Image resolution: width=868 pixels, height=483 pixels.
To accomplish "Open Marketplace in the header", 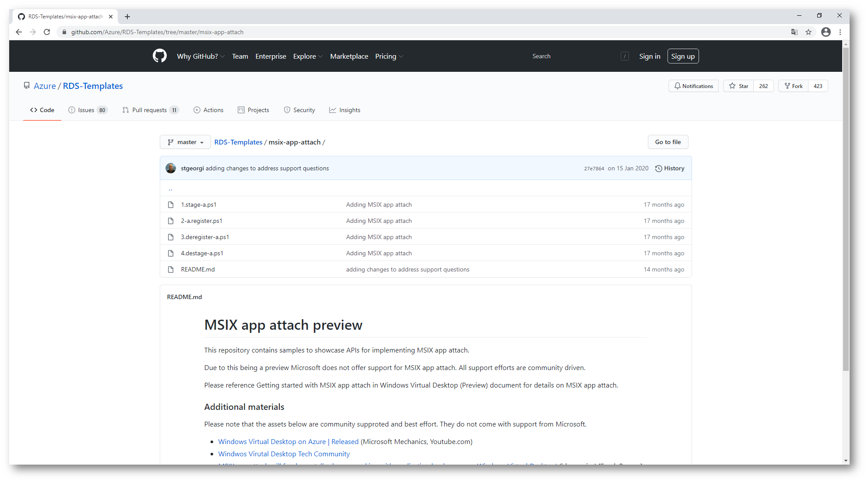I will pos(349,56).
